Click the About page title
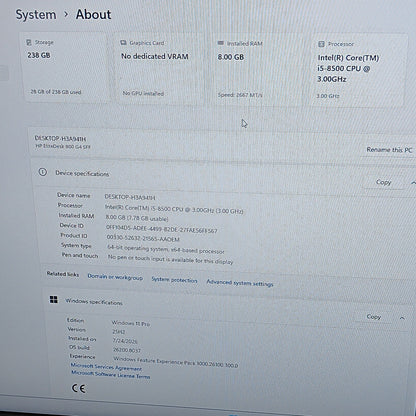Screen dimensions: 416x416 pos(93,15)
